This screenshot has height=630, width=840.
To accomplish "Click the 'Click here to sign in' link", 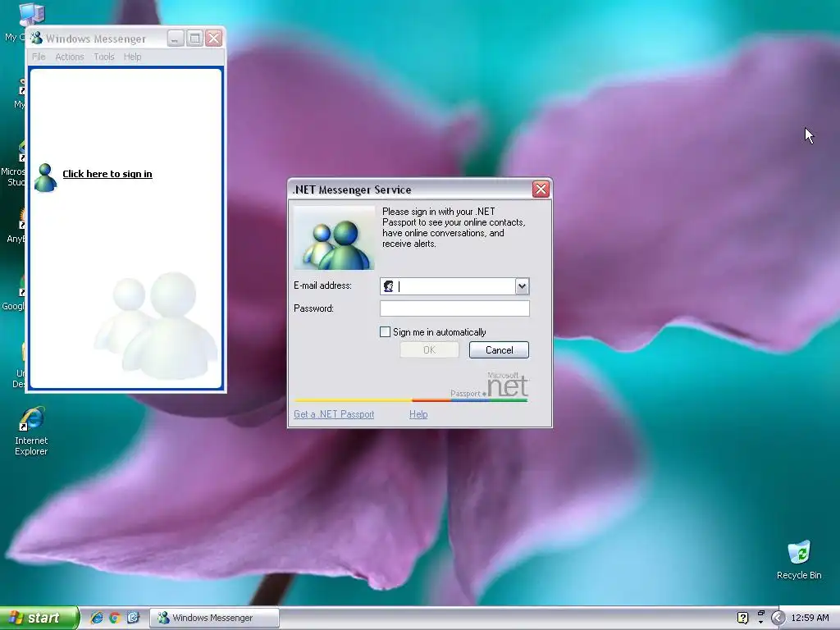I will tap(107, 174).
